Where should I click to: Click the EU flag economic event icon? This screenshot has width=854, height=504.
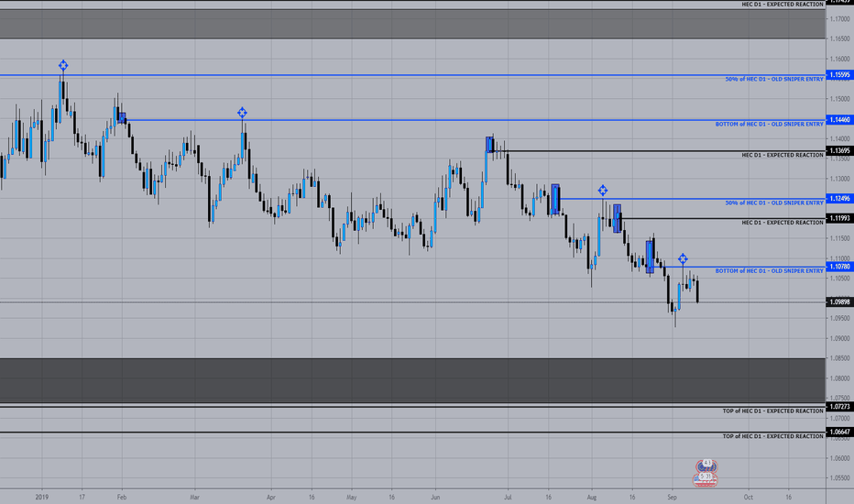[x=706, y=466]
